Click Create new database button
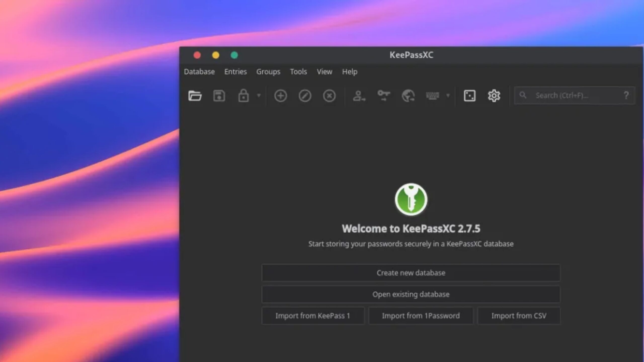Screen dimensions: 644x362 411,273
